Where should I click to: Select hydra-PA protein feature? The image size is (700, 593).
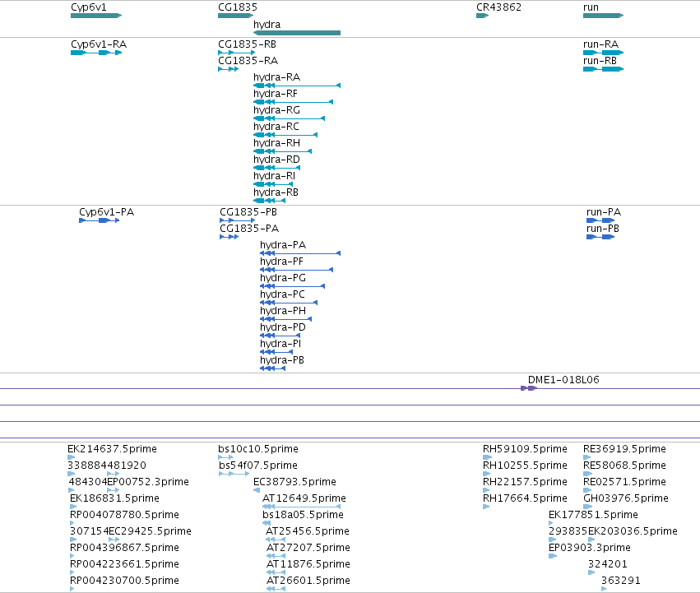pos(300,253)
